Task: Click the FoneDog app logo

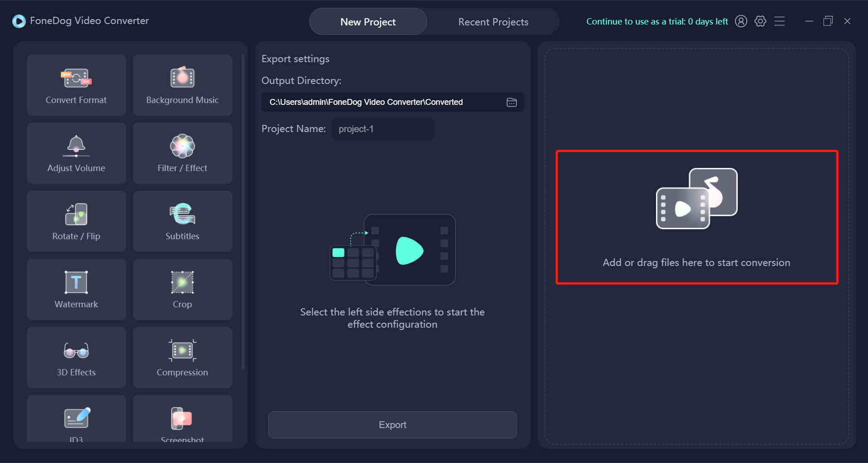Action: click(x=19, y=21)
